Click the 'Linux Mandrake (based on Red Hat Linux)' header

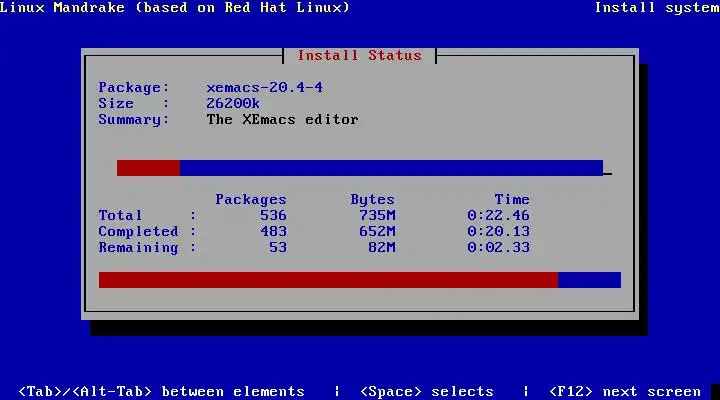(x=175, y=7)
